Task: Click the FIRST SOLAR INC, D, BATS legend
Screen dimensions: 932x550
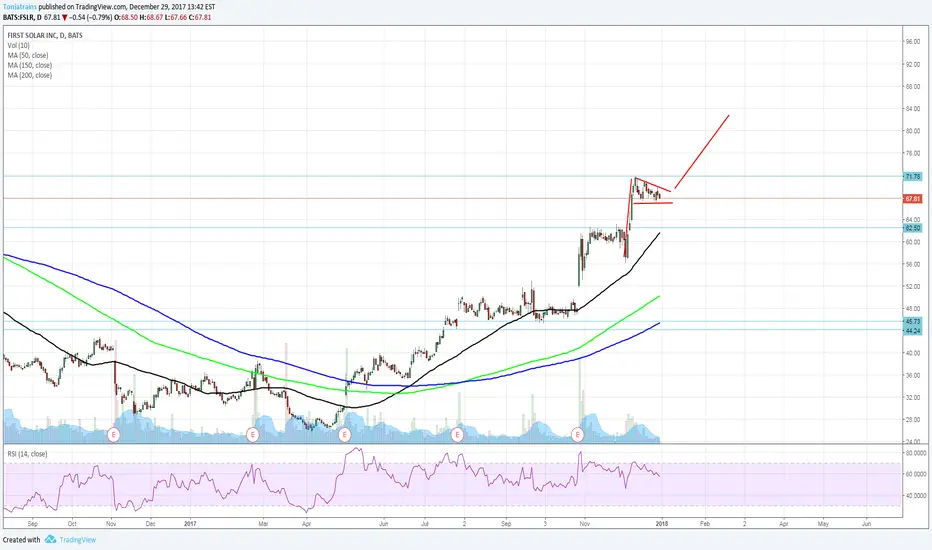Action: 45,36
